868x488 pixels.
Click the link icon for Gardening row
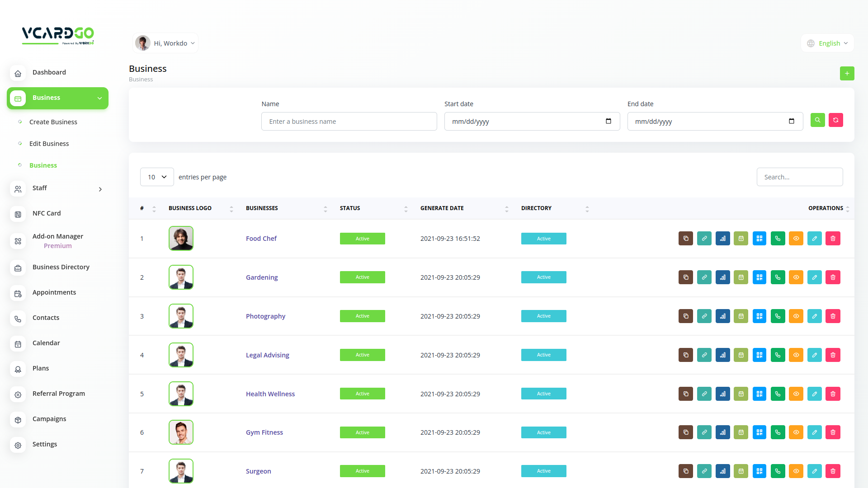[704, 277]
